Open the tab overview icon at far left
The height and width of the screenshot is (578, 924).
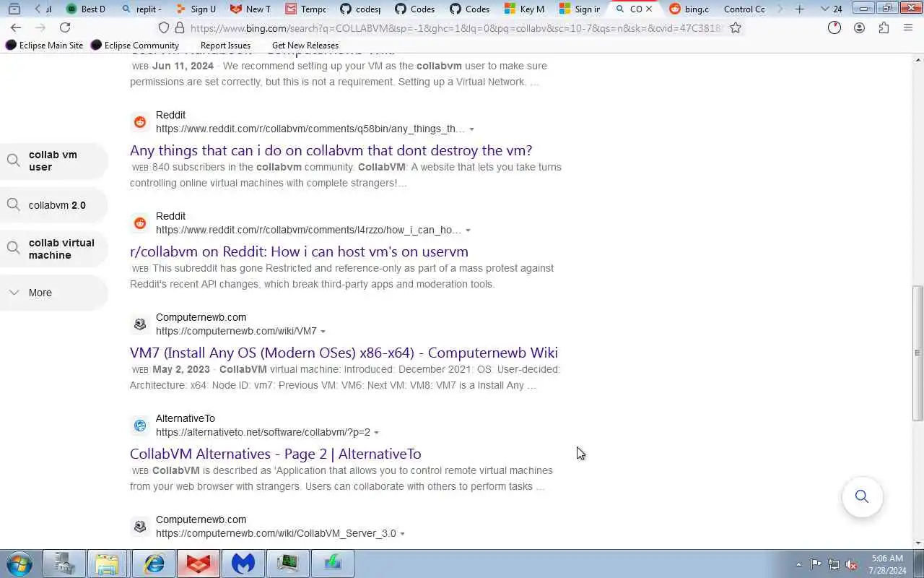coord(14,9)
